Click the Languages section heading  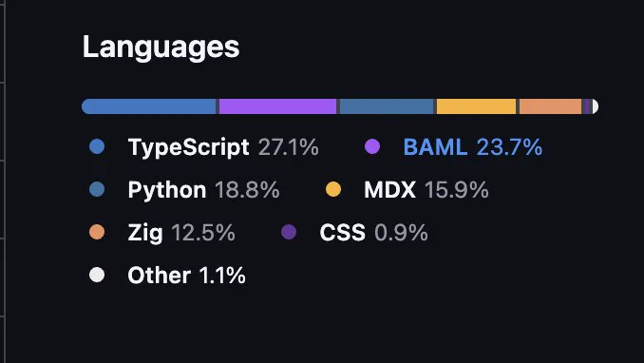click(161, 48)
